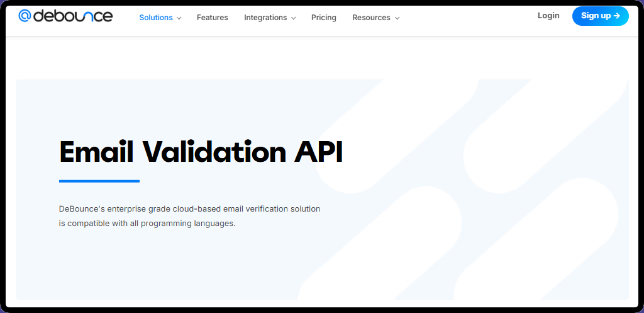Image resolution: width=644 pixels, height=313 pixels.
Task: Click the Sign up button
Action: (x=600, y=16)
